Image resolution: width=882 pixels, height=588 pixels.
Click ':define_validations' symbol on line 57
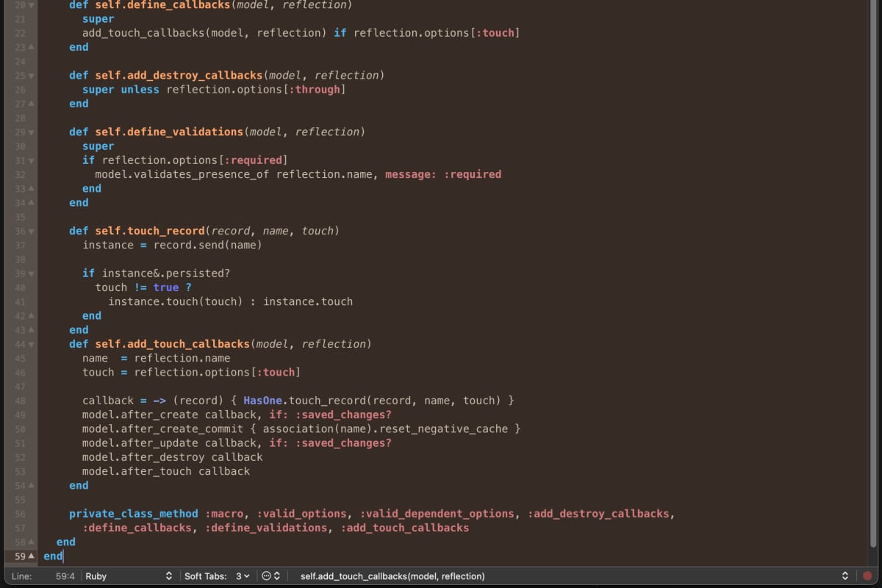[x=266, y=528]
